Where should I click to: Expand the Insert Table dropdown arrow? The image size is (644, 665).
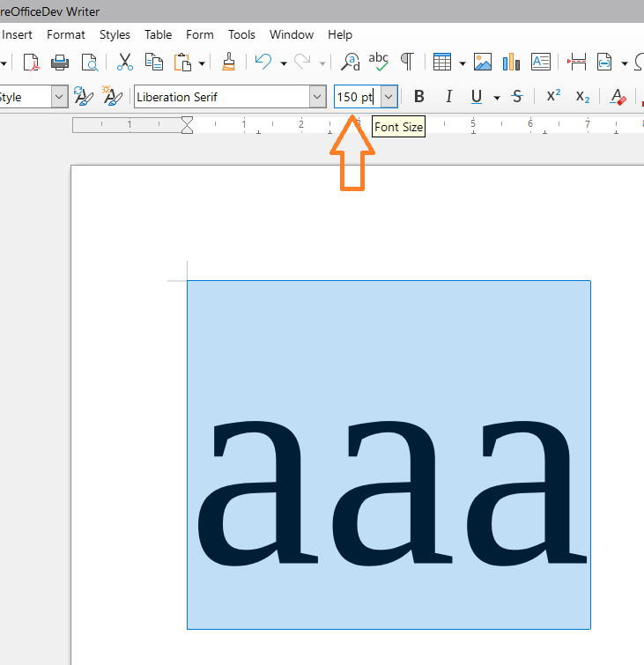(462, 63)
